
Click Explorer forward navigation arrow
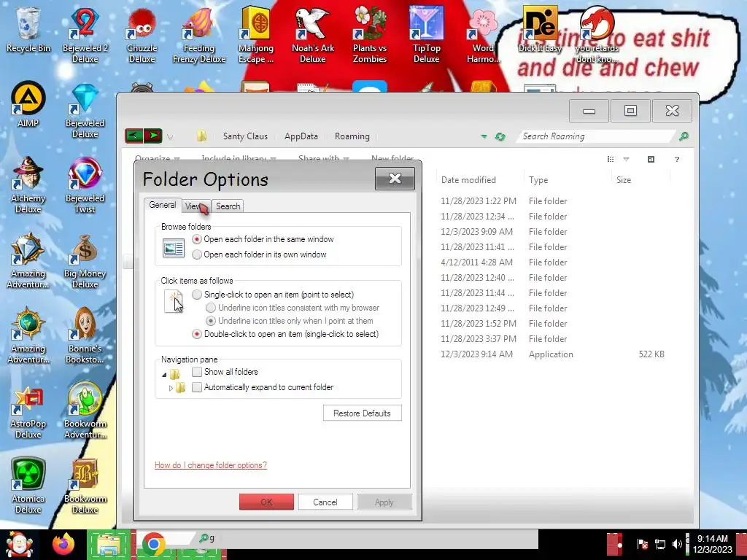coord(153,136)
